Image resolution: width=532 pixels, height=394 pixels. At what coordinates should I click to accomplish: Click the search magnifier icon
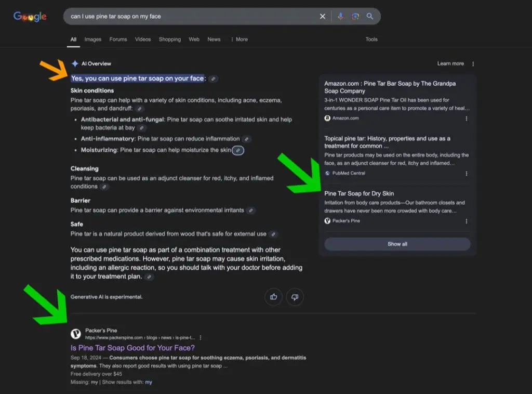[370, 16]
